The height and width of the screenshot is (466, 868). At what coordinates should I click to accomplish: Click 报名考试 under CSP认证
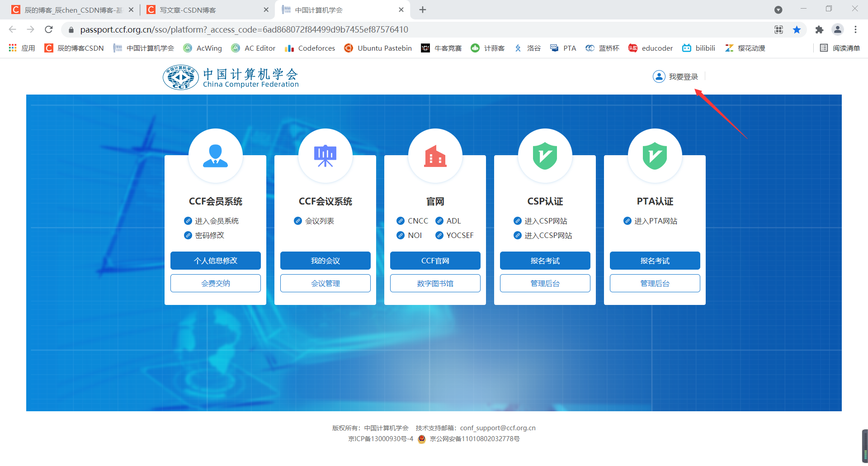[x=545, y=261]
